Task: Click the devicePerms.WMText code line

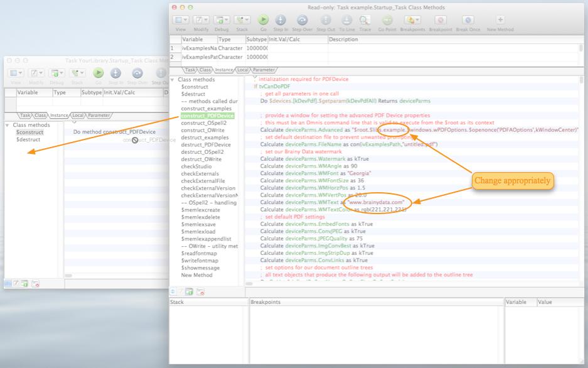Action: point(332,202)
